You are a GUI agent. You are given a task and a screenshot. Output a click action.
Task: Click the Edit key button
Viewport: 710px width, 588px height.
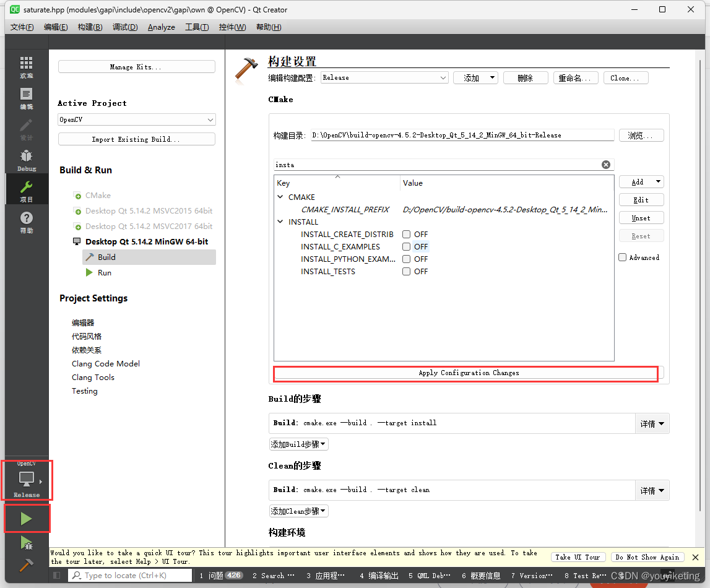click(641, 200)
